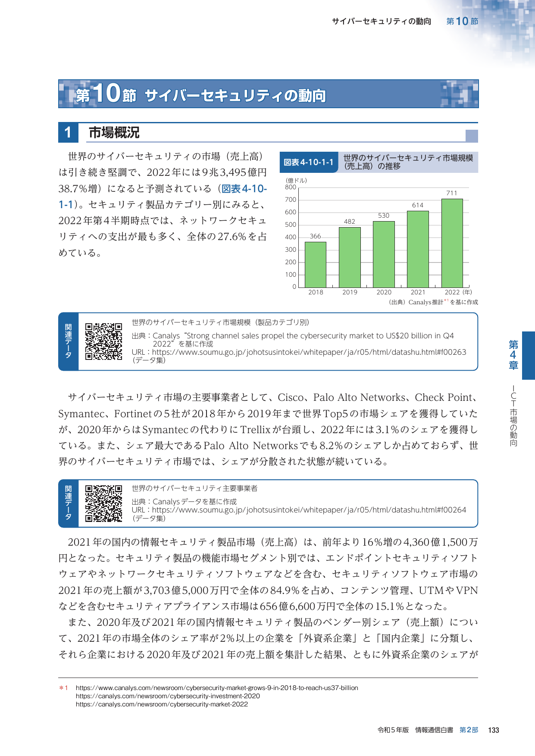This screenshot has height=756, width=535.
Task: Click QR code for 製品カテゴリ別 data
Action: [103, 341]
